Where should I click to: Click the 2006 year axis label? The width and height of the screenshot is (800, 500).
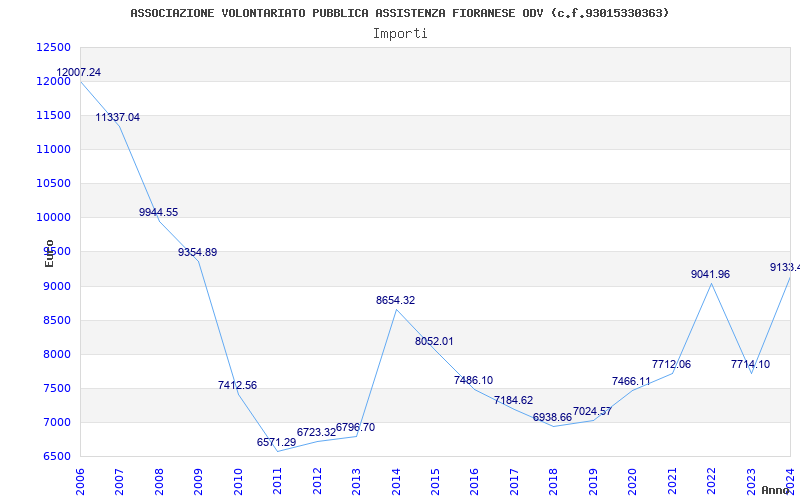tap(80, 482)
